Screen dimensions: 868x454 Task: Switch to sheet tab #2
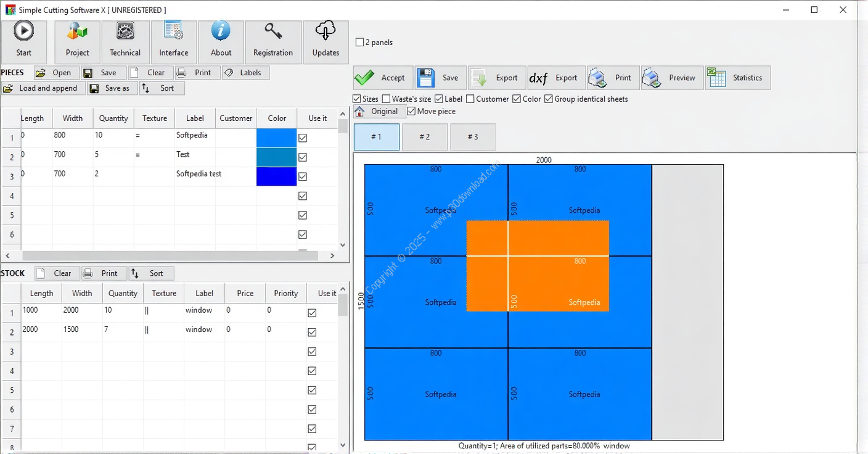(x=425, y=137)
